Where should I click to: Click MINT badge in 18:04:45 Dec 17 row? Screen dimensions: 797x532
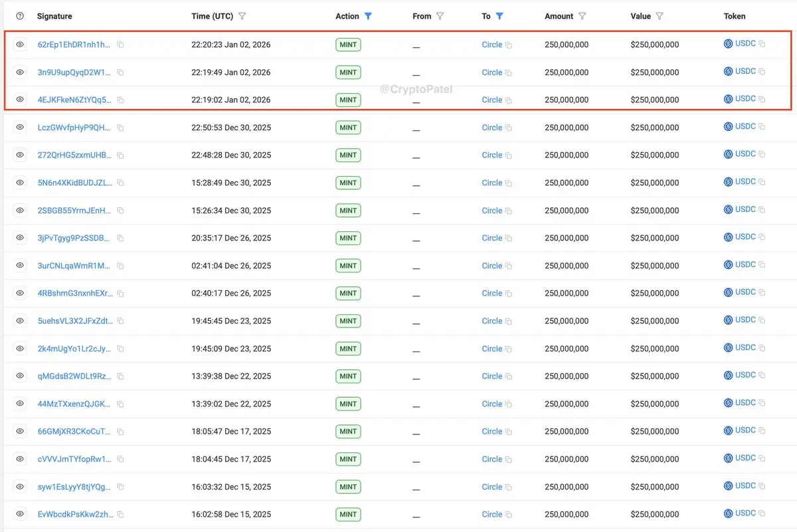[348, 459]
